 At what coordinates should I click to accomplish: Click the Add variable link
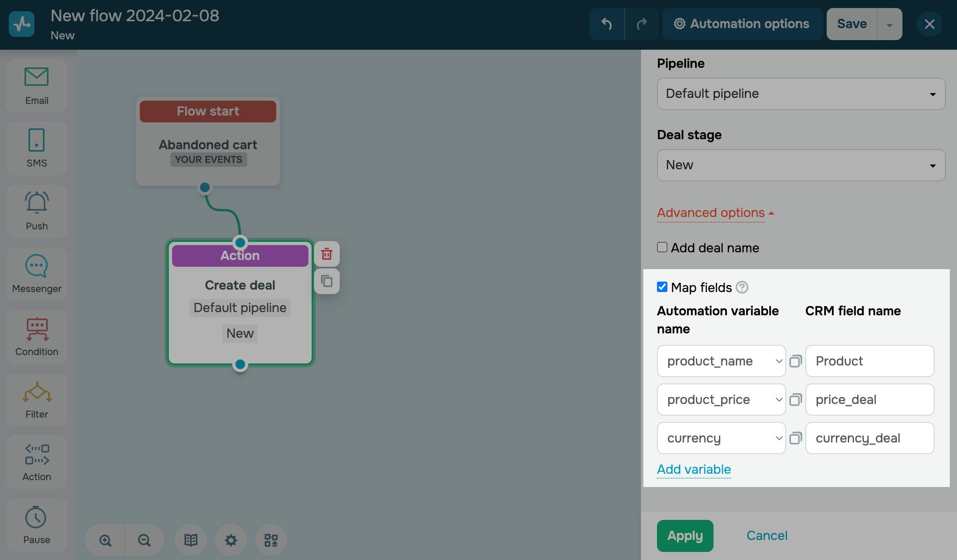694,469
